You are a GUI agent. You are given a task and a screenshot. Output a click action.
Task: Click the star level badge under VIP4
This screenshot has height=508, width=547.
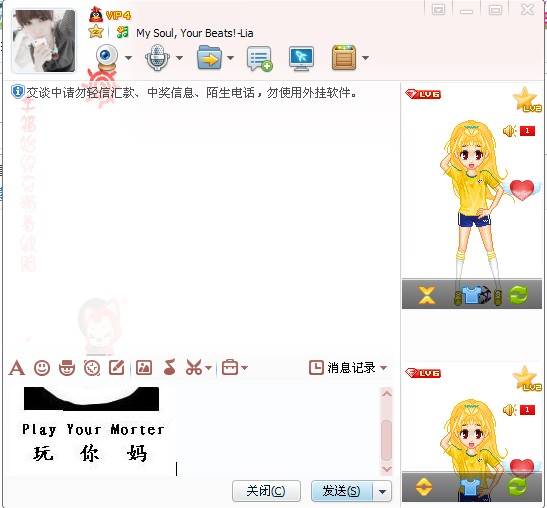click(x=96, y=32)
